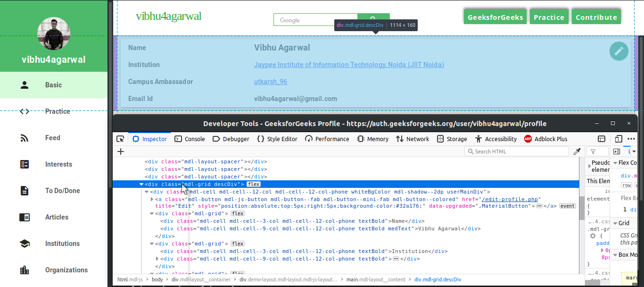Click the vibhu4agarwal site title text
Screen dimensions: 644x287
[168, 16]
